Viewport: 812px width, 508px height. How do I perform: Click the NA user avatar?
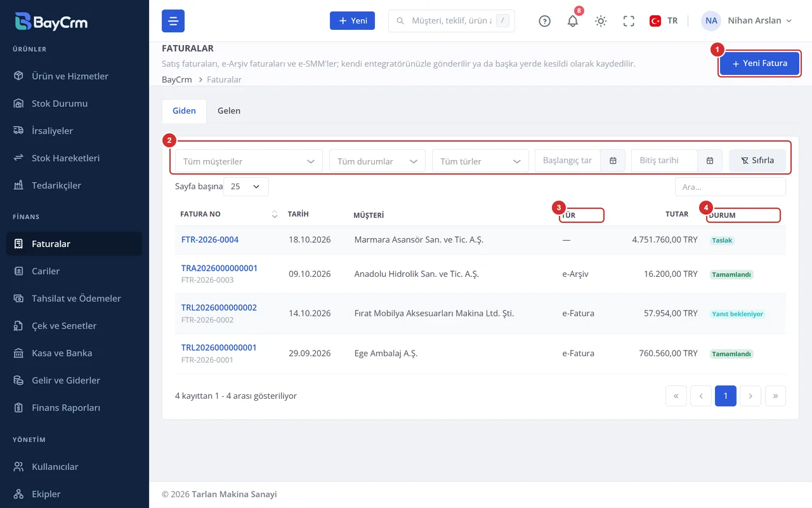tap(711, 21)
